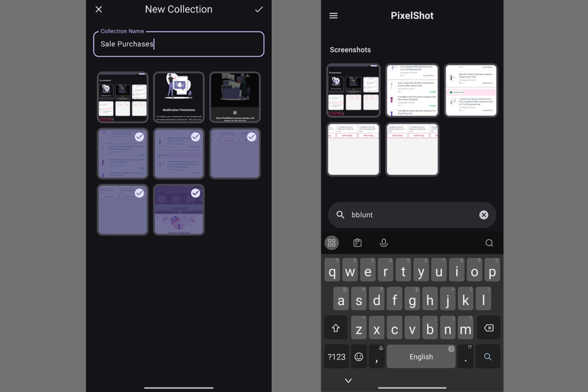
Task: Tap the w key
Action: pyautogui.click(x=350, y=270)
